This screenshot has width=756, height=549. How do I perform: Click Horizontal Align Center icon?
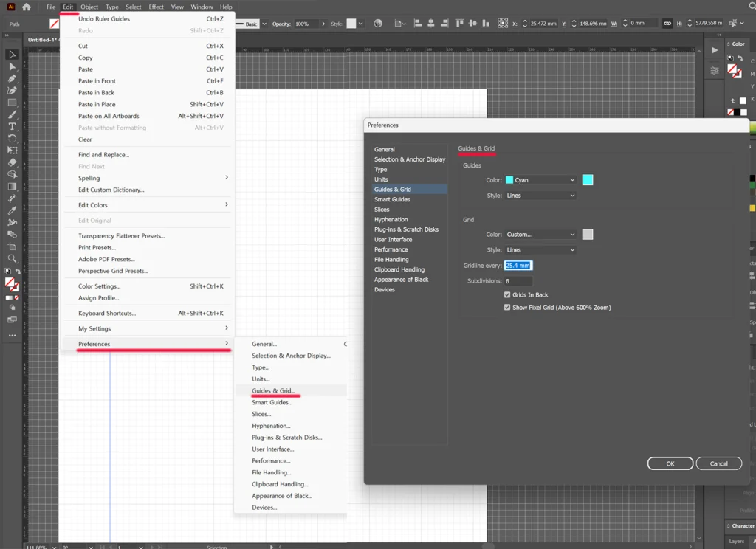coord(430,23)
